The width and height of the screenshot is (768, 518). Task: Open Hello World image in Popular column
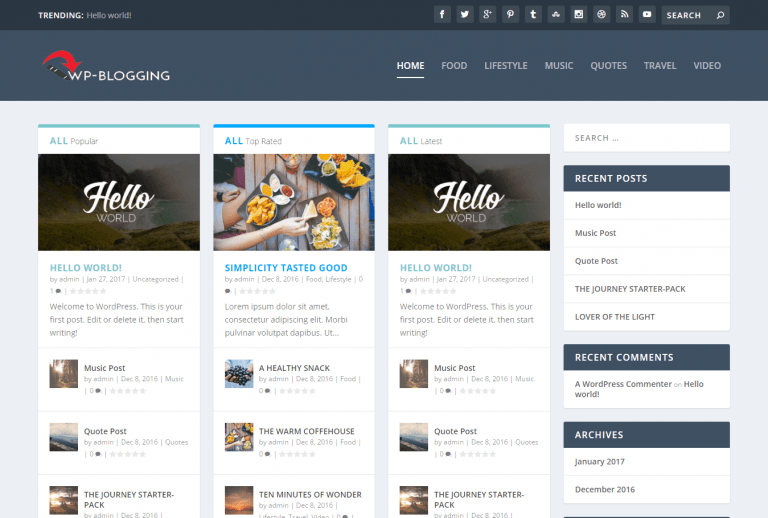coord(119,202)
